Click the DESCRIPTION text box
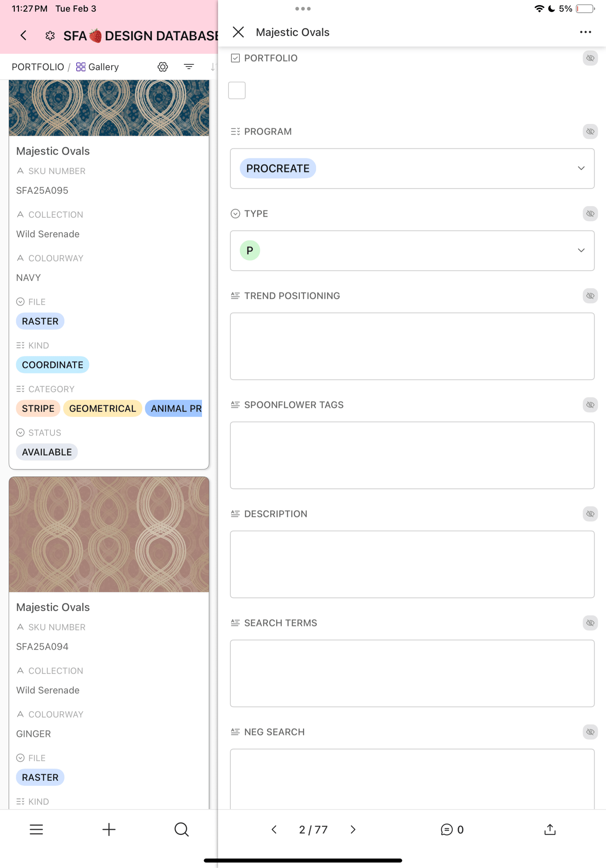Viewport: 606px width, 868px height. coord(412,564)
